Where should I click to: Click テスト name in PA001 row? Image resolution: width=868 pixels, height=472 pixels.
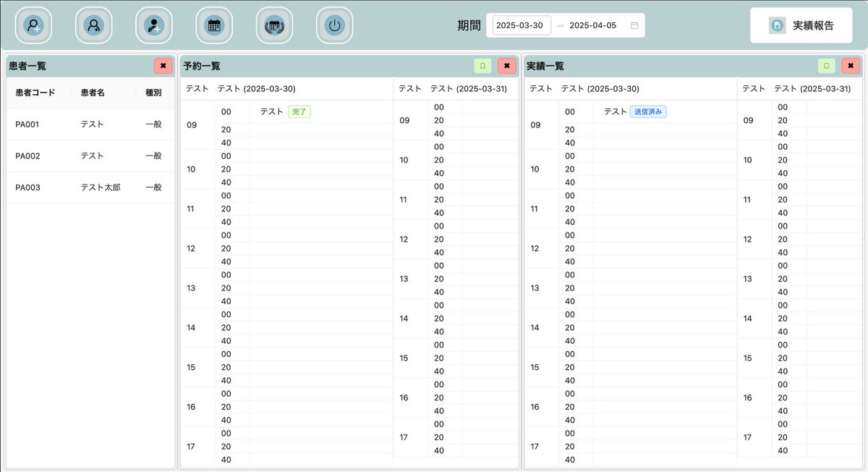click(x=92, y=125)
